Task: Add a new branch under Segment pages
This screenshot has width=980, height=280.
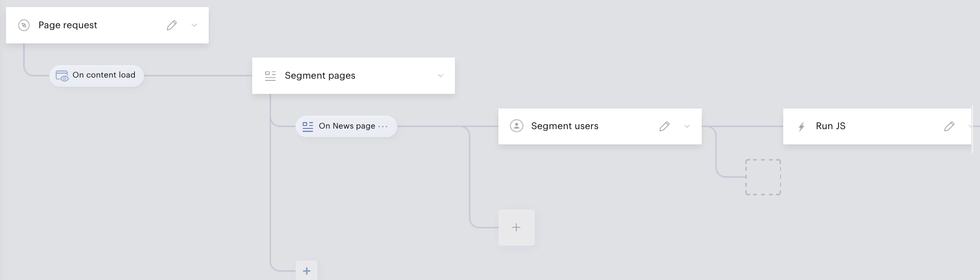Action: (x=307, y=270)
